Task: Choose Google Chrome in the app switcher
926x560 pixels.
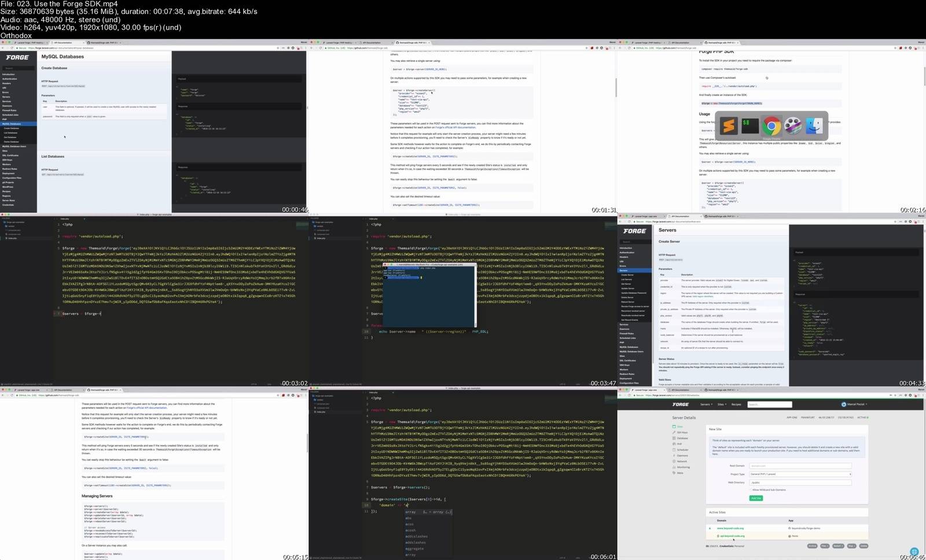Action: click(771, 126)
